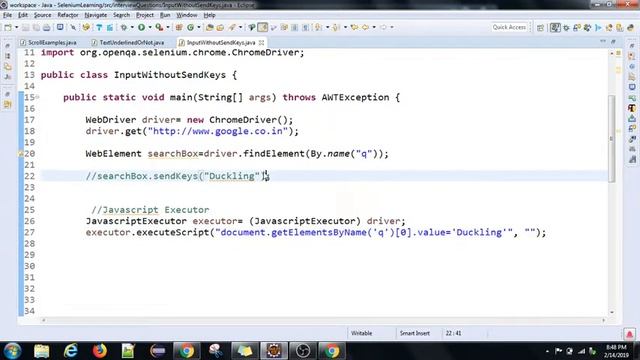Maximize the editor area
Viewport: 640px width, 360px height.
tap(613, 41)
